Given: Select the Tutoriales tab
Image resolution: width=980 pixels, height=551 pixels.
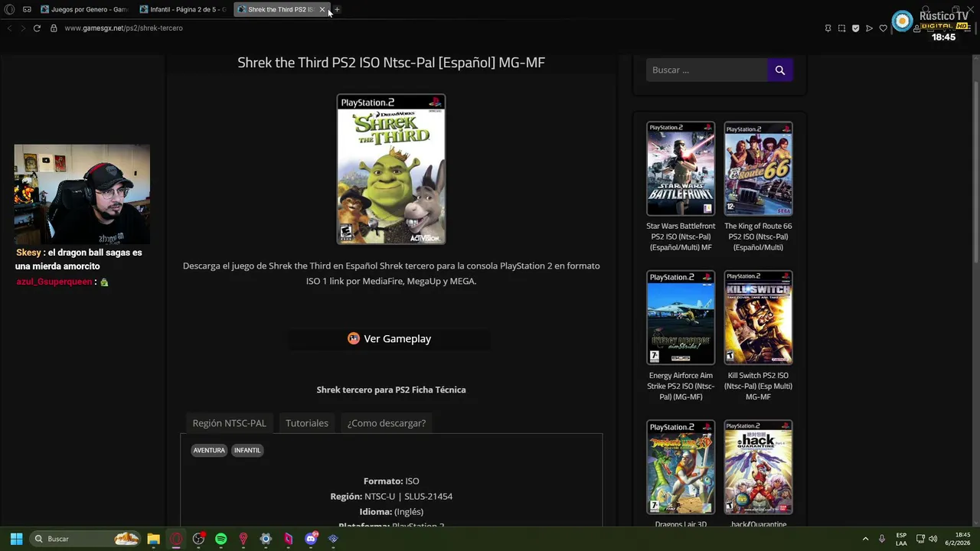Looking at the screenshot, I should click(307, 423).
